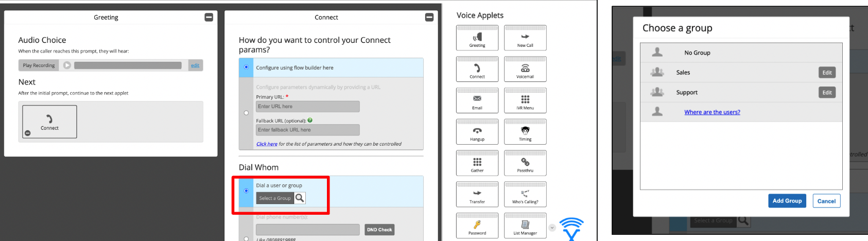Image resolution: width=868 pixels, height=241 pixels.
Task: Click the Primary URL input field
Action: point(307,107)
